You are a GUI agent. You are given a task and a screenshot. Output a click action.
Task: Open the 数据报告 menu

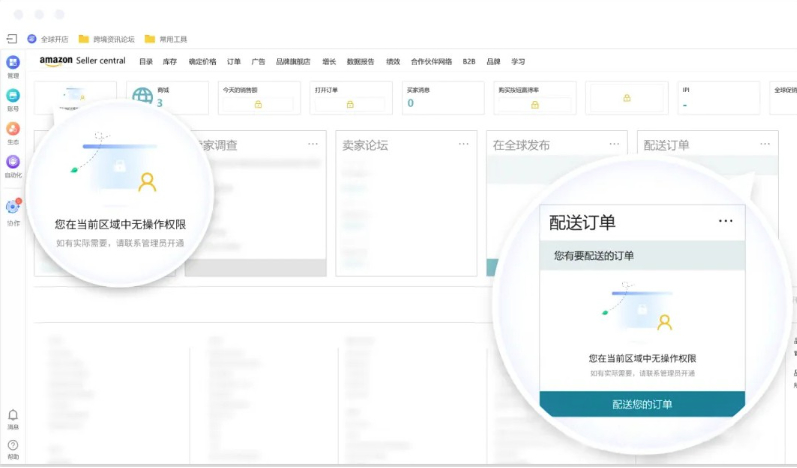pyautogui.click(x=360, y=61)
